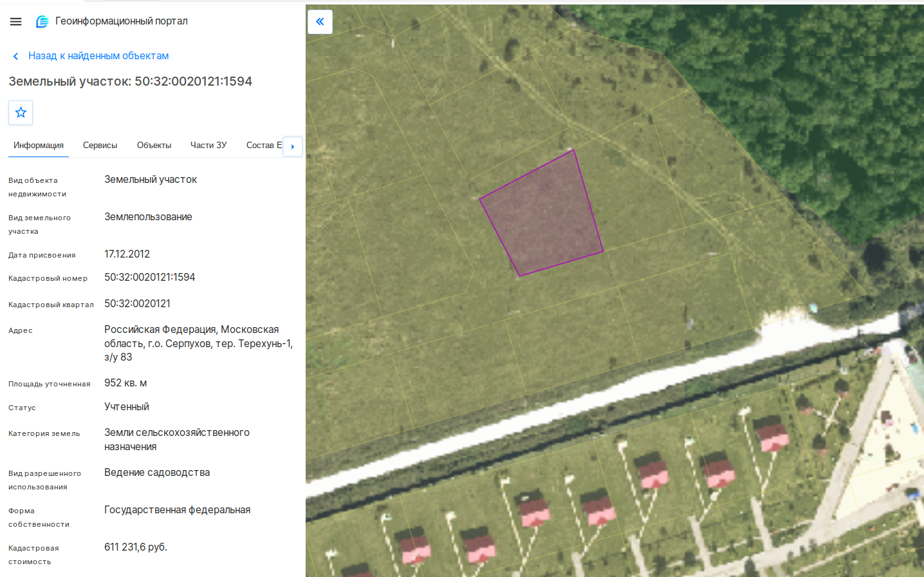This screenshot has width=924, height=577.
Task: Click the value Ведение садоводства
Action: pos(157,473)
